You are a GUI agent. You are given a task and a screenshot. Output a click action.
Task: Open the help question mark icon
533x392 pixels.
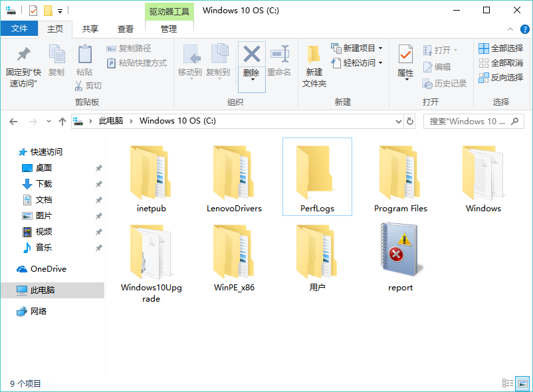click(x=524, y=29)
